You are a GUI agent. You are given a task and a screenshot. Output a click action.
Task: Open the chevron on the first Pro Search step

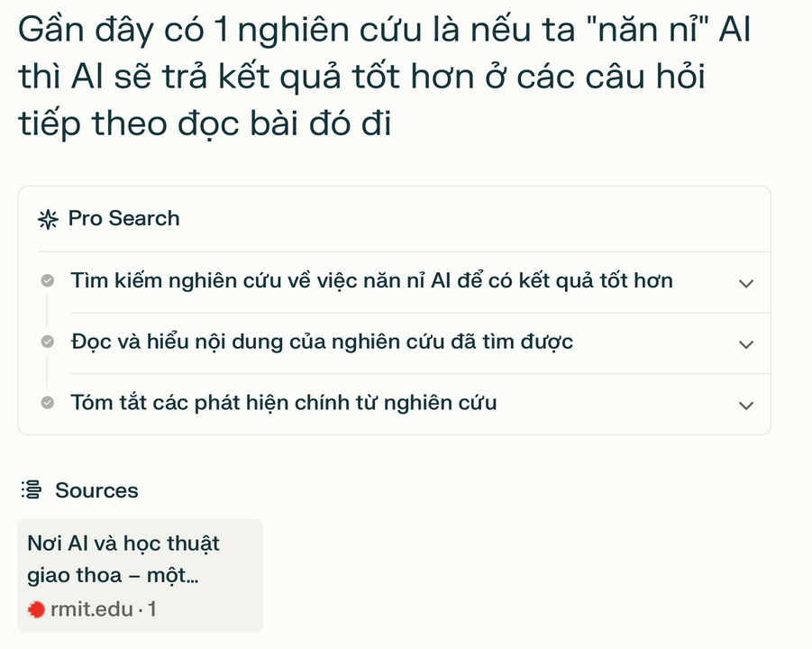pos(746,283)
